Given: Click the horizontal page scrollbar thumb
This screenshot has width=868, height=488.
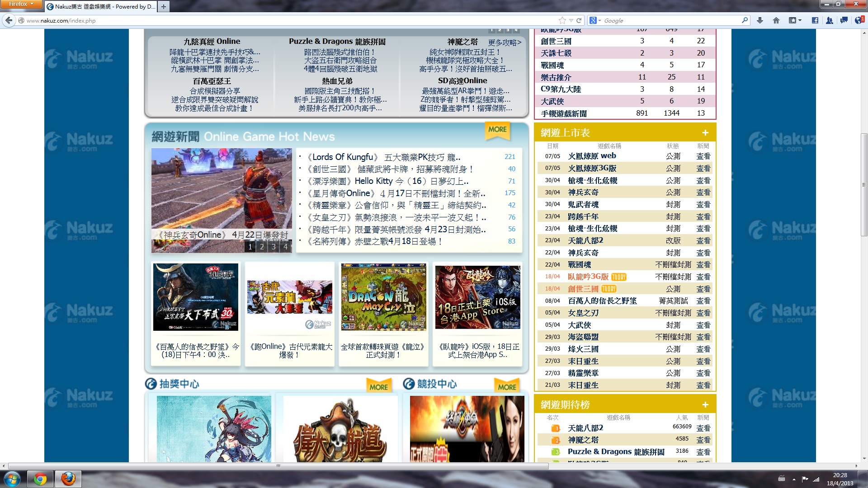Looking at the screenshot, I should (x=278, y=466).
